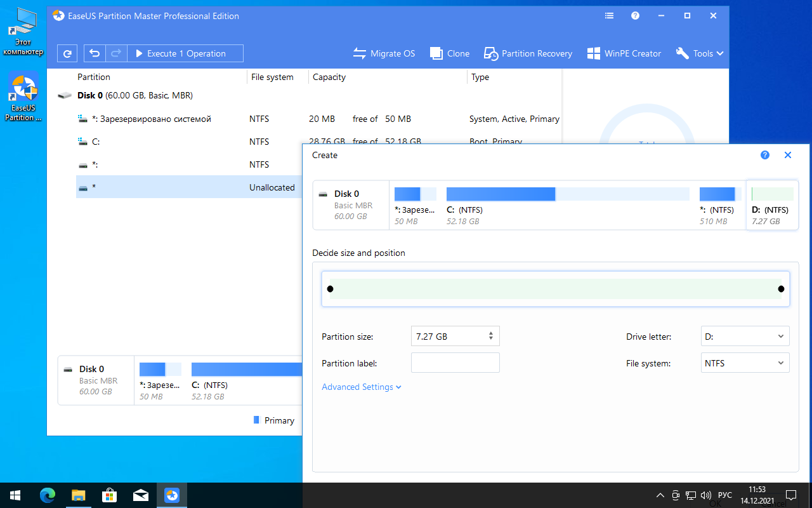Select the Unallocated partition row
The height and width of the screenshot is (508, 812).
[x=189, y=187]
